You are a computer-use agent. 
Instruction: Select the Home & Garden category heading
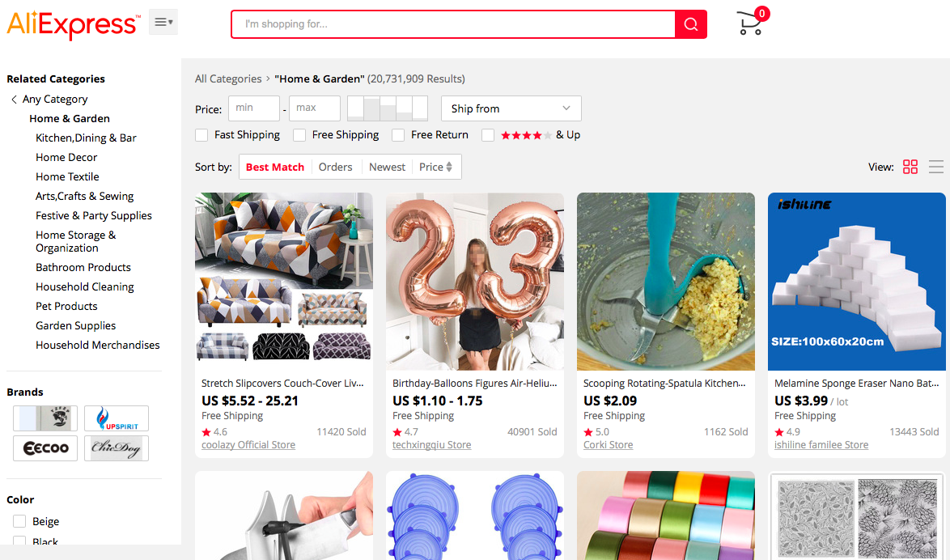[x=69, y=118]
